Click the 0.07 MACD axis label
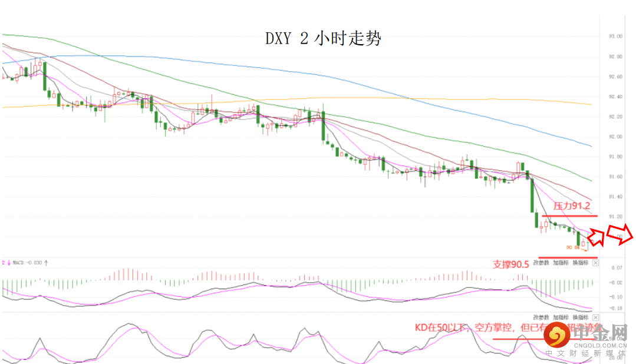The height and width of the screenshot is (364, 636). [x=617, y=268]
